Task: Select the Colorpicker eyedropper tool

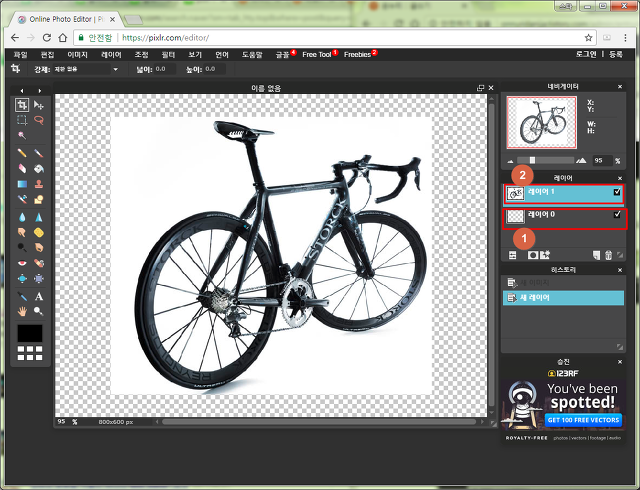Action: 22,296
